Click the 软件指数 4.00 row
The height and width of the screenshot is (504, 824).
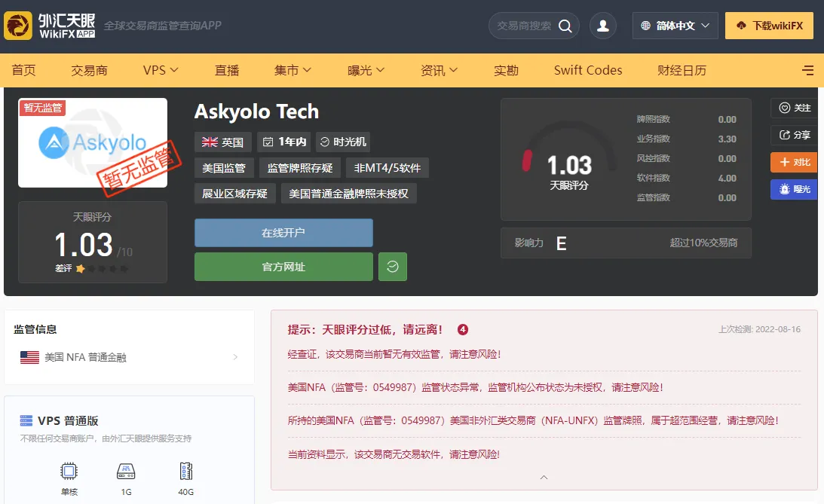(x=686, y=178)
